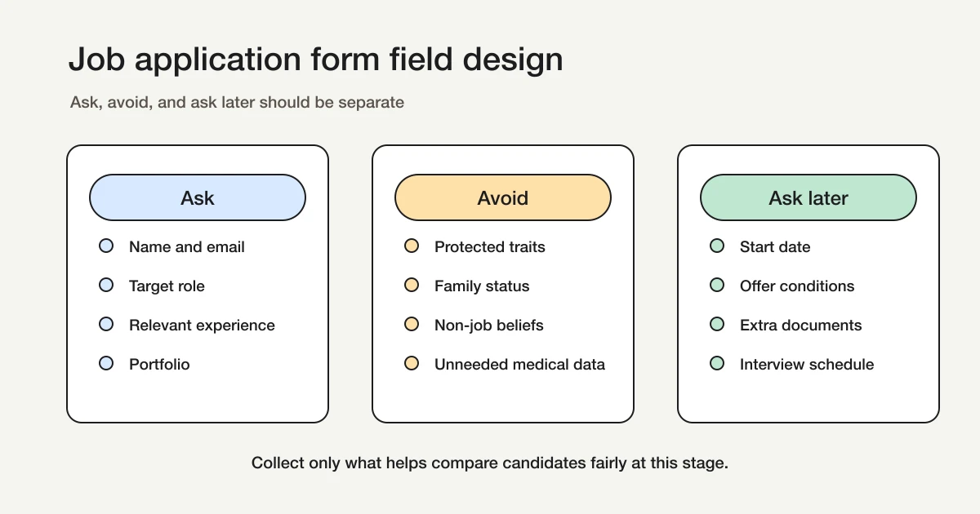Select the circle beside Protected traits
This screenshot has height=514, width=980.
coord(412,246)
